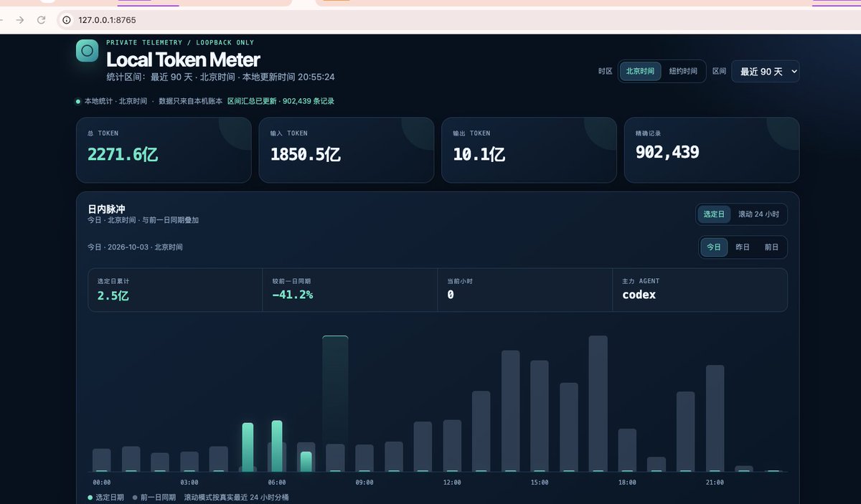Click the 输出 TOKEN value 10.1亿

(x=479, y=154)
